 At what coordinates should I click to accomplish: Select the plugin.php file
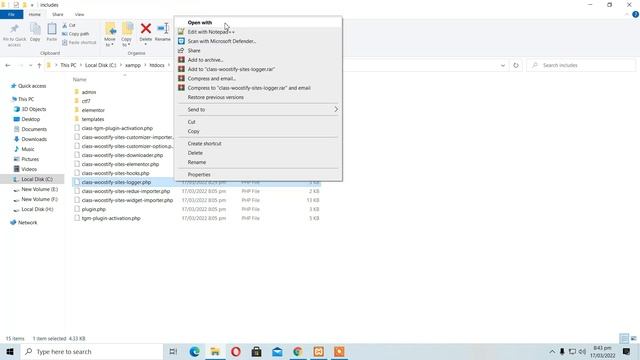click(x=93, y=209)
